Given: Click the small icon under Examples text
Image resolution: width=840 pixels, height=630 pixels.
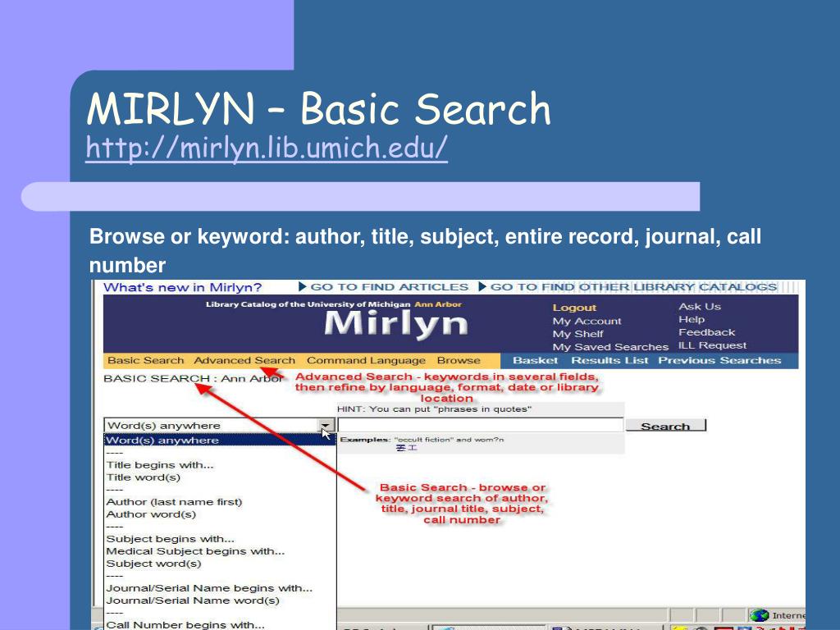Looking at the screenshot, I should point(406,448).
